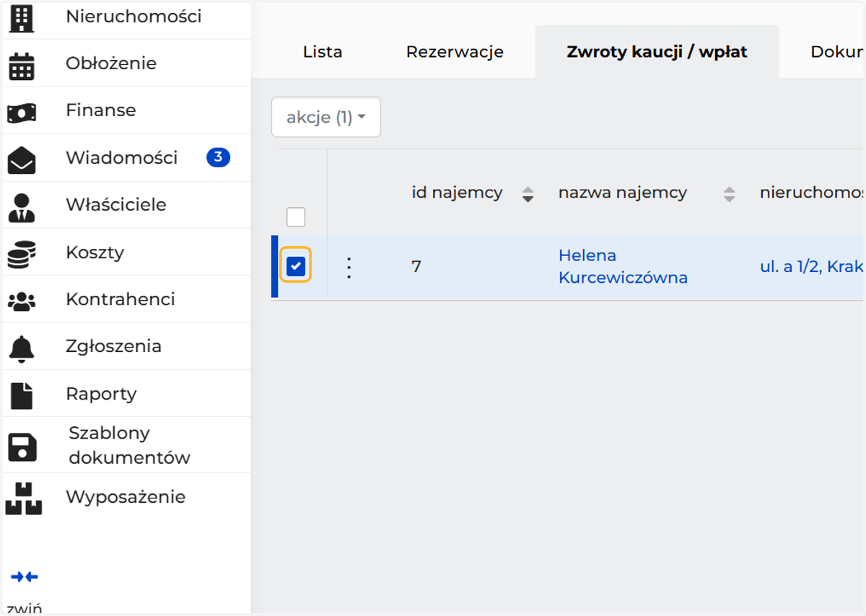
Task: Open the partially visible Dokumenty tab
Action: click(x=837, y=52)
